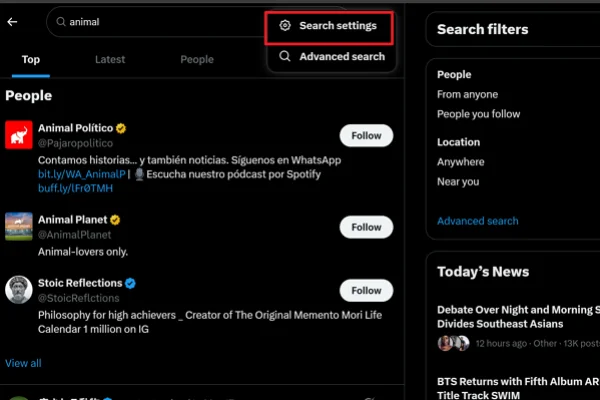Click the gear icon beside Search settings
This screenshot has width=600, height=400.
(x=285, y=26)
